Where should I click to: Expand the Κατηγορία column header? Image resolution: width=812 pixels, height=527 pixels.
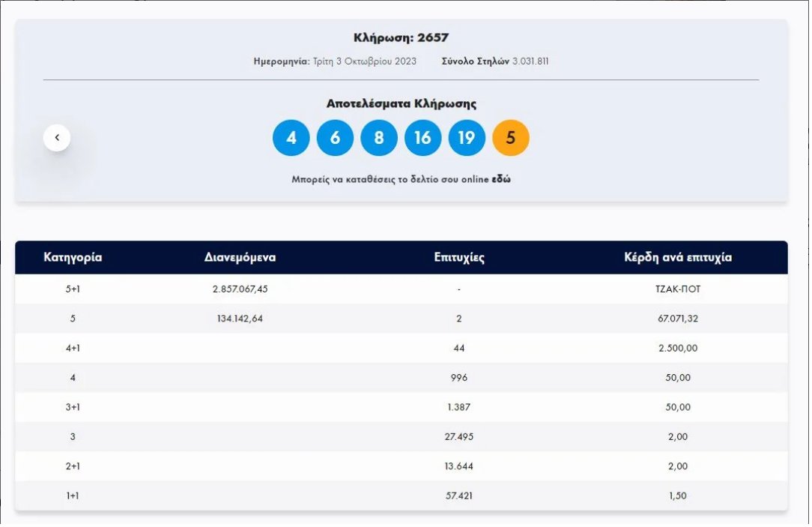click(71, 256)
